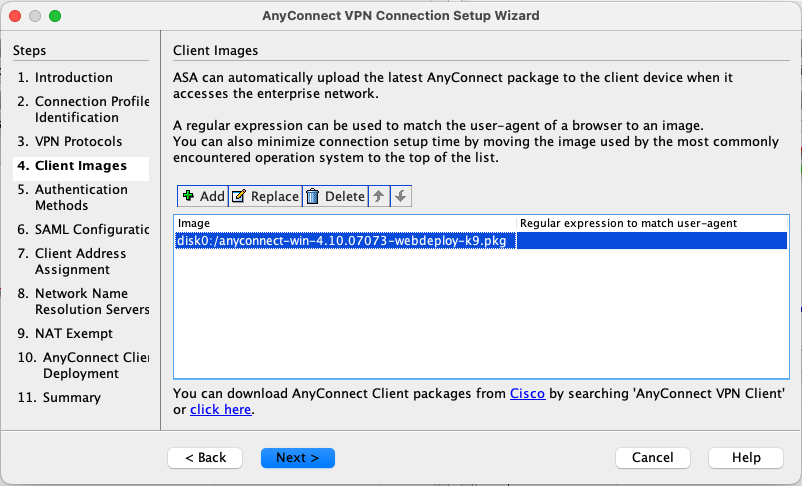This screenshot has width=802, height=486.
Task: Open the NAT Exempt step
Action: coord(74,333)
